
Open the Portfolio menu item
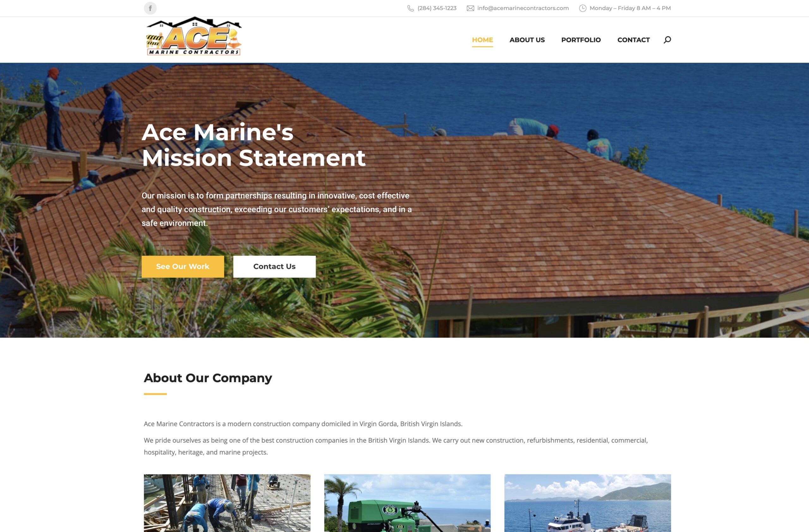pyautogui.click(x=581, y=40)
